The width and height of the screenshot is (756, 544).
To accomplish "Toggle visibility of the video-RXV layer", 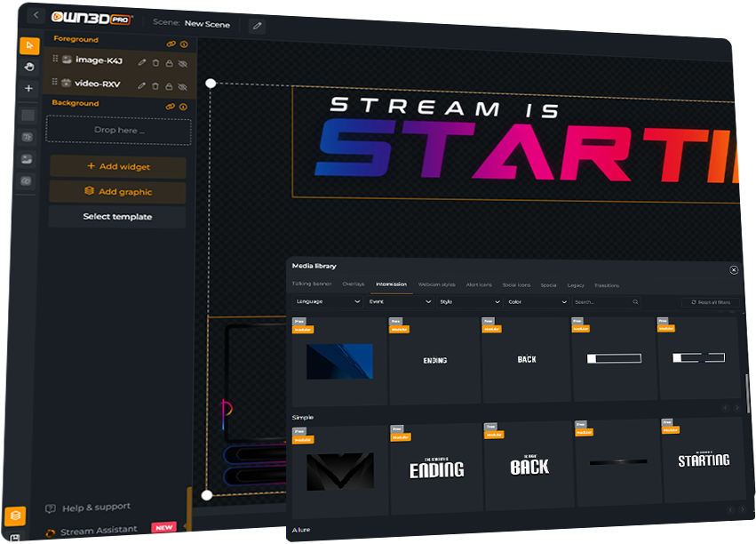I will point(183,87).
